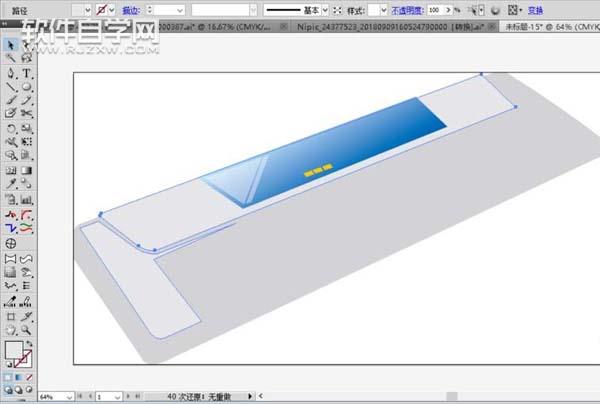
Task: Select the Pen tool
Action: [x=10, y=73]
